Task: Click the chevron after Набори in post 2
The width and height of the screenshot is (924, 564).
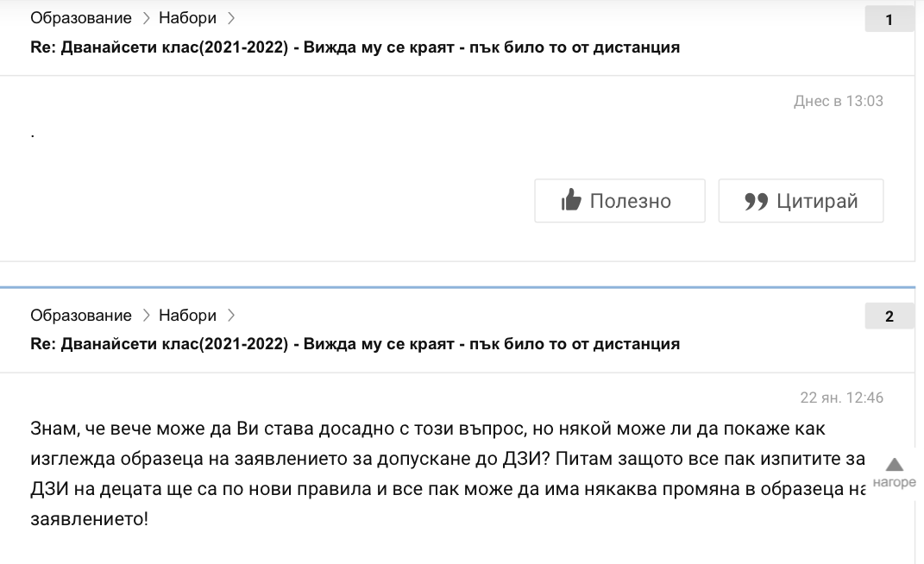Action: click(230, 315)
